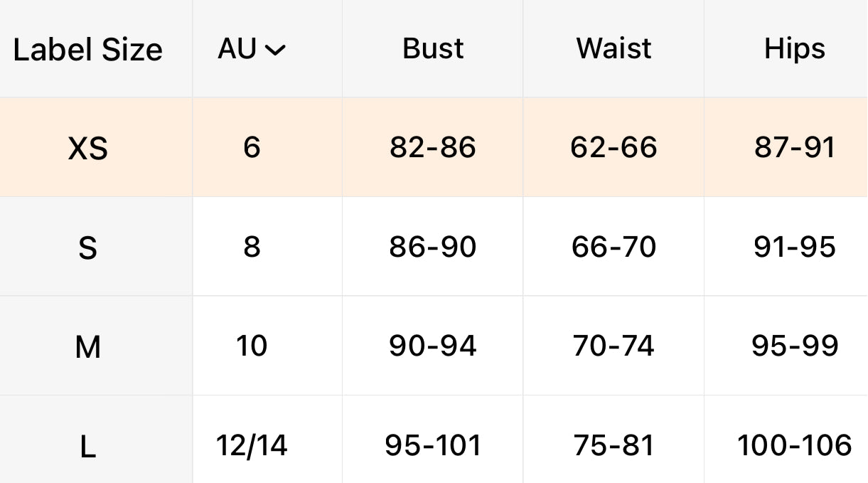Click the 86-90 bust measurement

click(x=433, y=247)
